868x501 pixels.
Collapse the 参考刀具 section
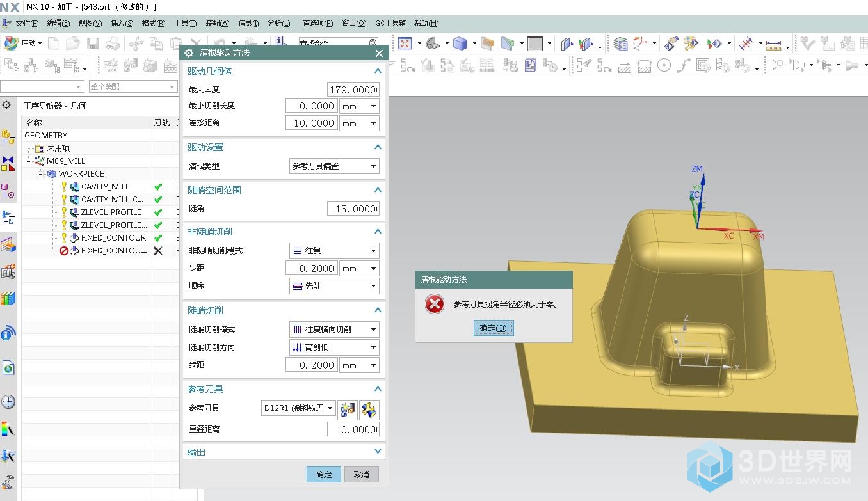click(x=378, y=389)
